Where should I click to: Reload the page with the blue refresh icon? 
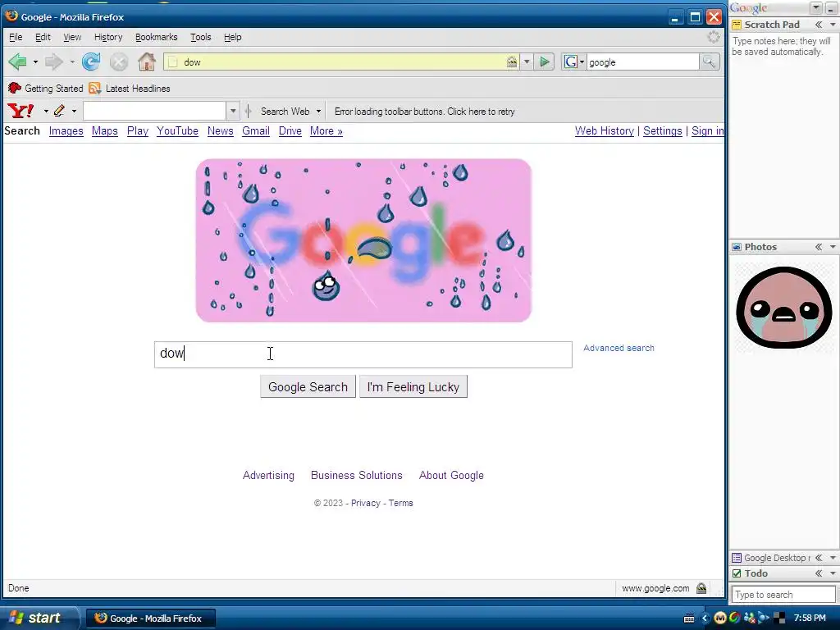[x=91, y=62]
